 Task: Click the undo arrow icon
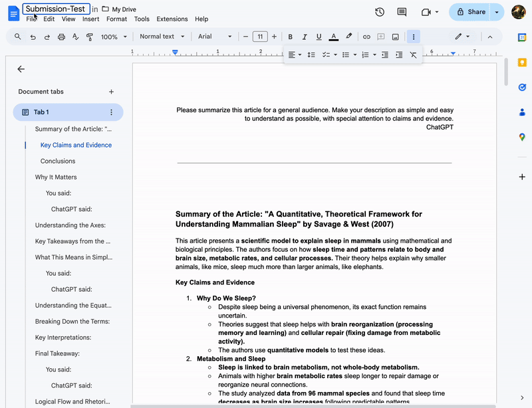pyautogui.click(x=33, y=37)
